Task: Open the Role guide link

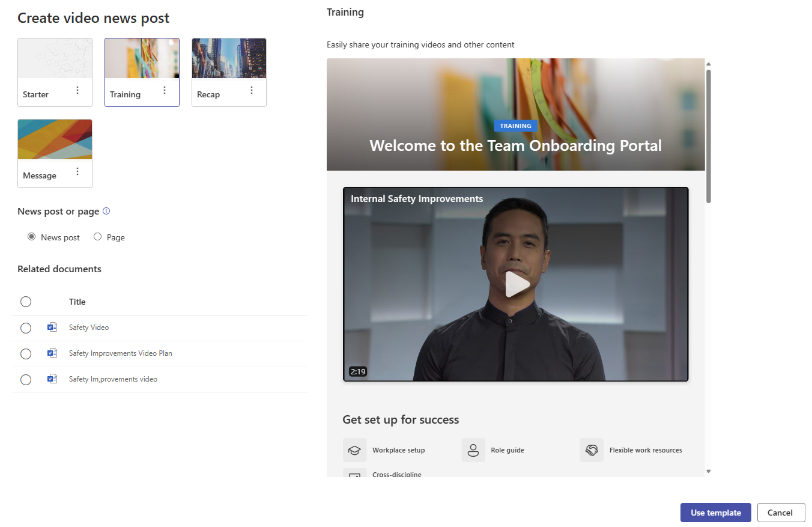Action: pos(507,450)
